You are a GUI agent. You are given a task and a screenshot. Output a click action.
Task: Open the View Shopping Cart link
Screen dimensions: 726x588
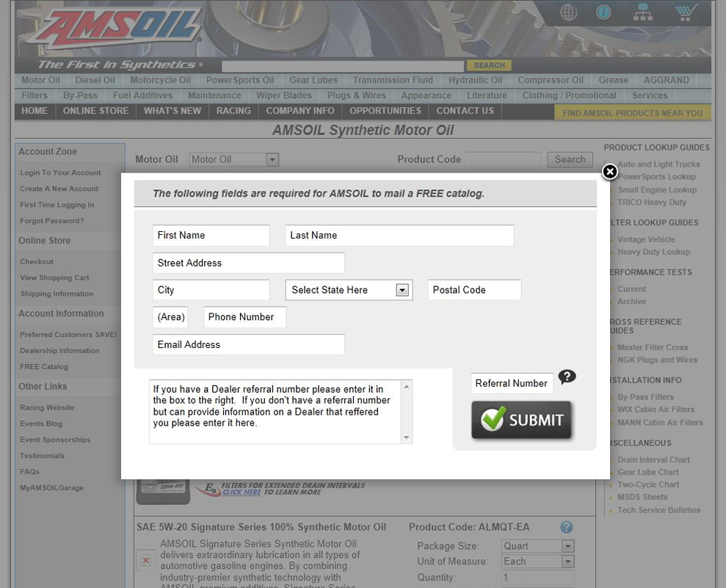54,277
